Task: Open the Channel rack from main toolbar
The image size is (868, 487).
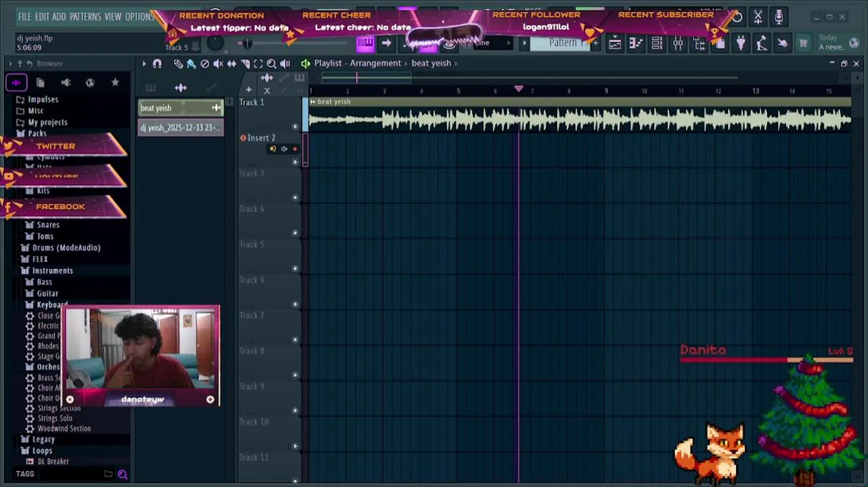Action: (x=656, y=43)
